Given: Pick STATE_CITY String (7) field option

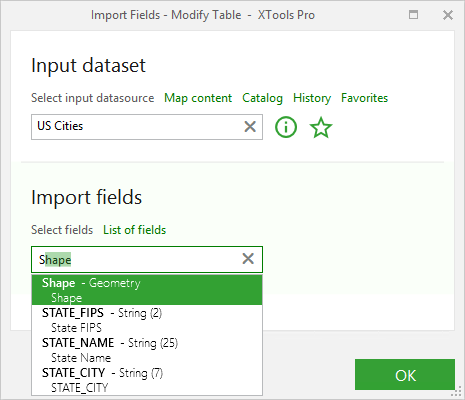Looking at the screenshot, I should 147,380.
